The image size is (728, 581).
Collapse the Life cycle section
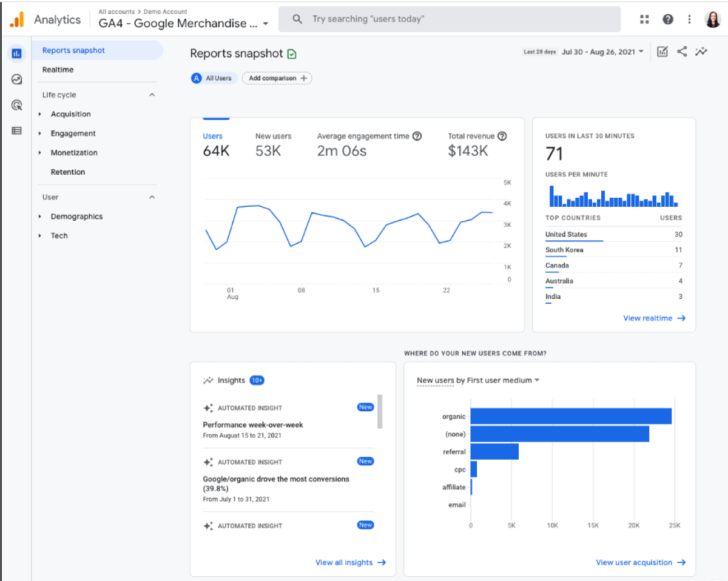click(x=153, y=95)
